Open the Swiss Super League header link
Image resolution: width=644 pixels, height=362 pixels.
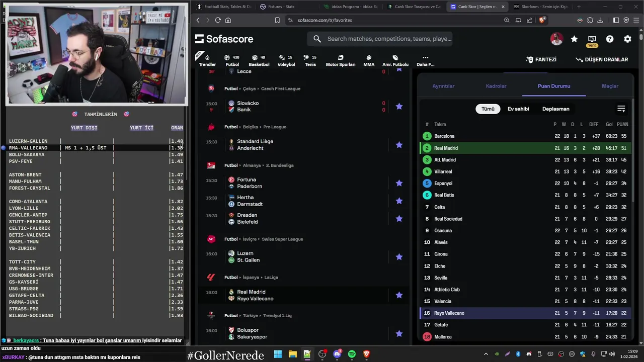tap(282, 239)
